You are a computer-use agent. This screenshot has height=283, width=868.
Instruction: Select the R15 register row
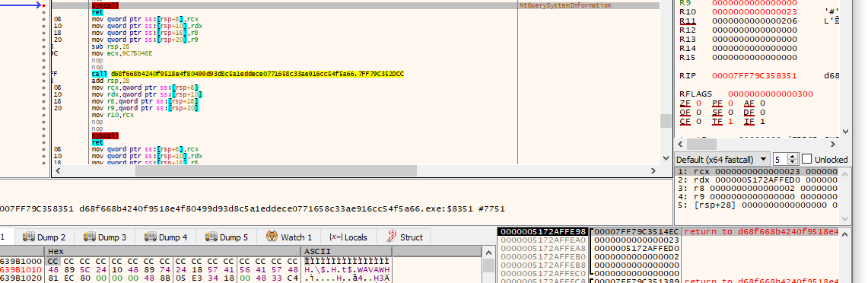(739, 58)
